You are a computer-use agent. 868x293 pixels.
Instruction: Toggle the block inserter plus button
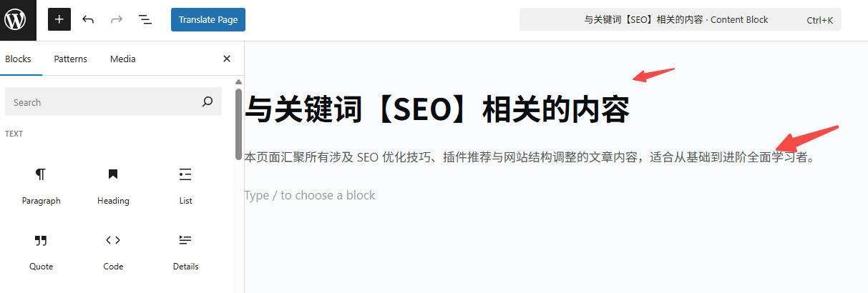click(x=59, y=19)
